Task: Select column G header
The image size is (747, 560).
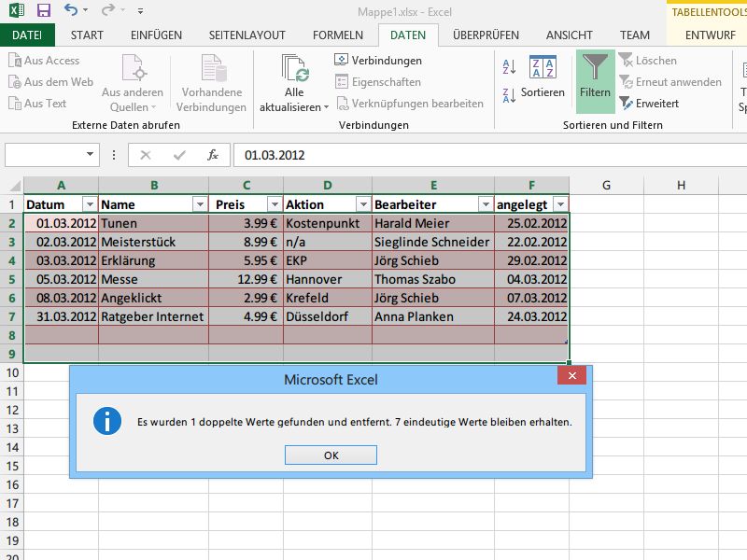Action: (x=606, y=185)
